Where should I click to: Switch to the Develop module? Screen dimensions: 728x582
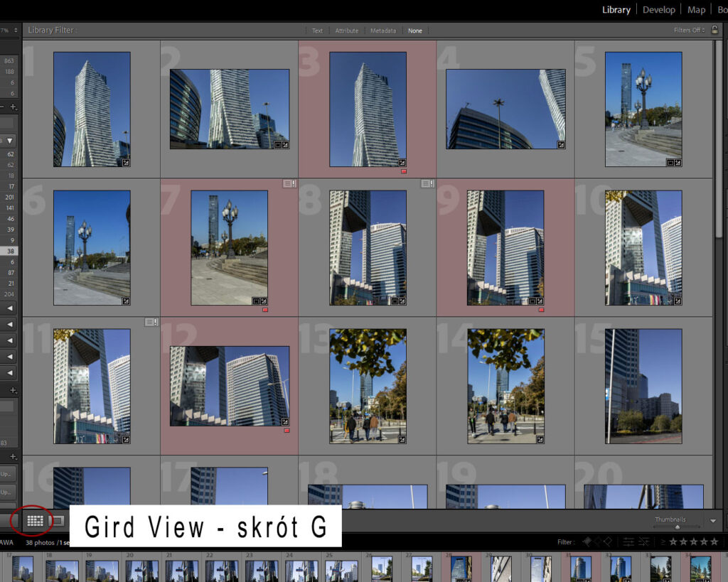tap(658, 9)
